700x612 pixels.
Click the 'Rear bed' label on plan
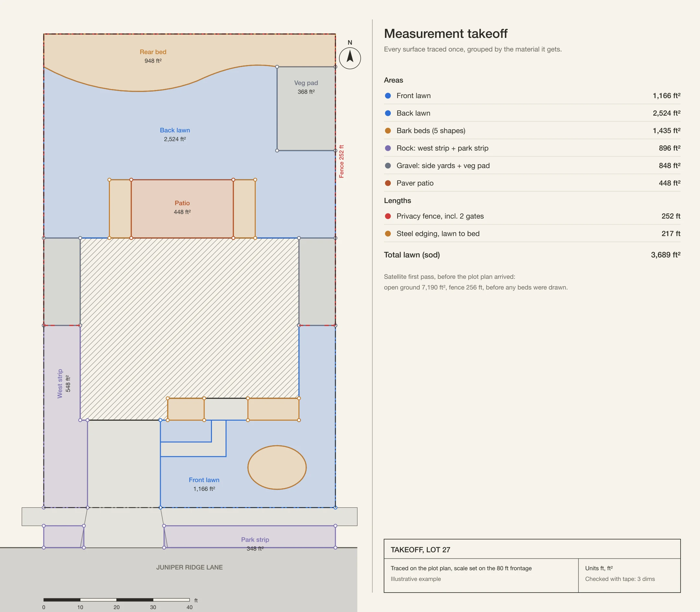153,52
